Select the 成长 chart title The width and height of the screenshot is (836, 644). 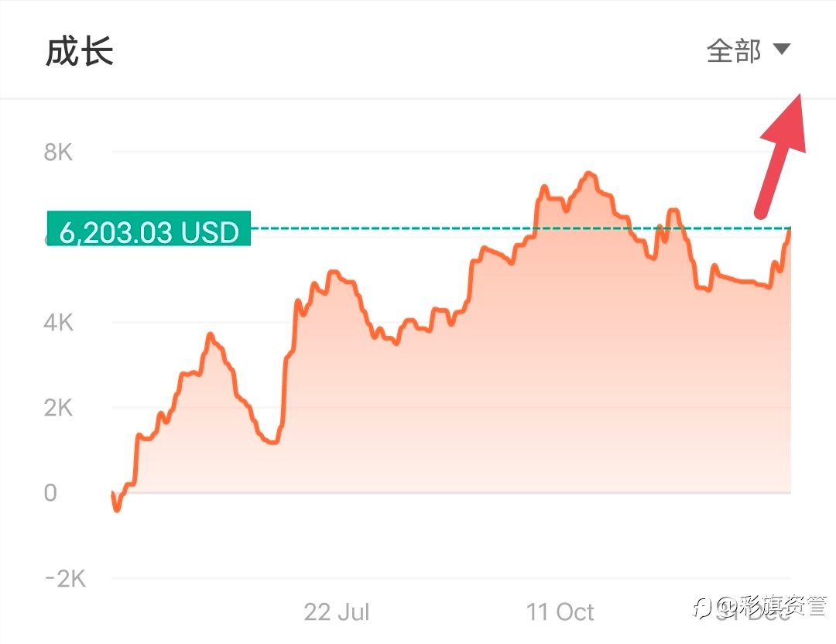pos(80,52)
